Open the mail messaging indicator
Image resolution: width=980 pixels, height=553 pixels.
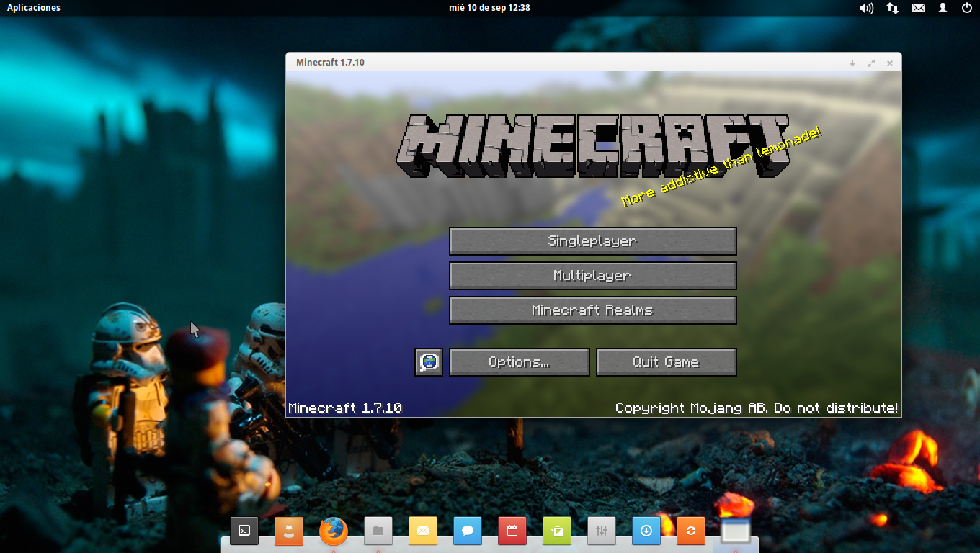[919, 8]
